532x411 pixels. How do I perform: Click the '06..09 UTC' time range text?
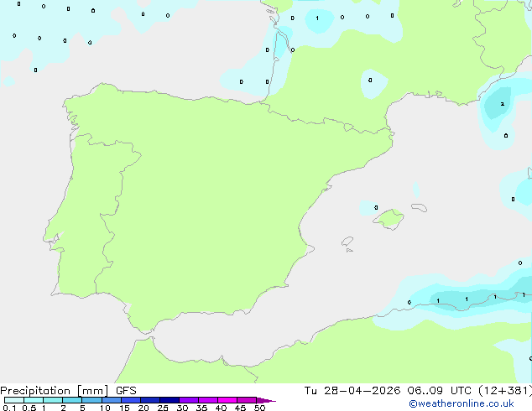439,391
